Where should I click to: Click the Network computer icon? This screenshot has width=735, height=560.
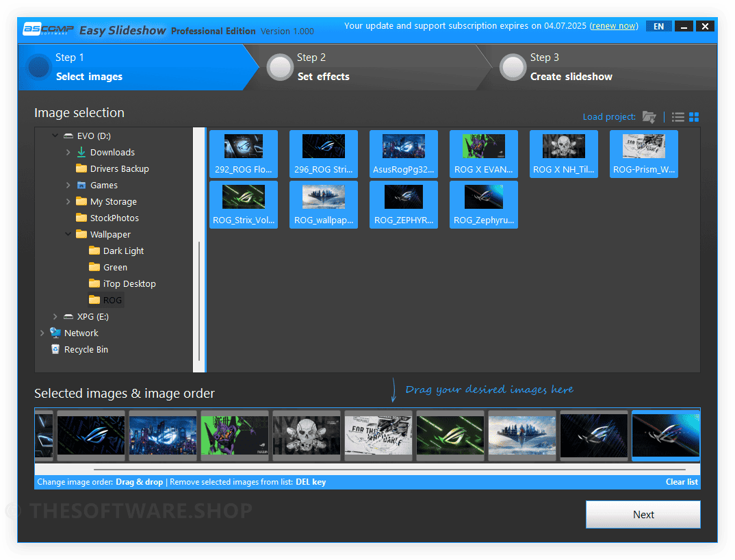pyautogui.click(x=55, y=333)
